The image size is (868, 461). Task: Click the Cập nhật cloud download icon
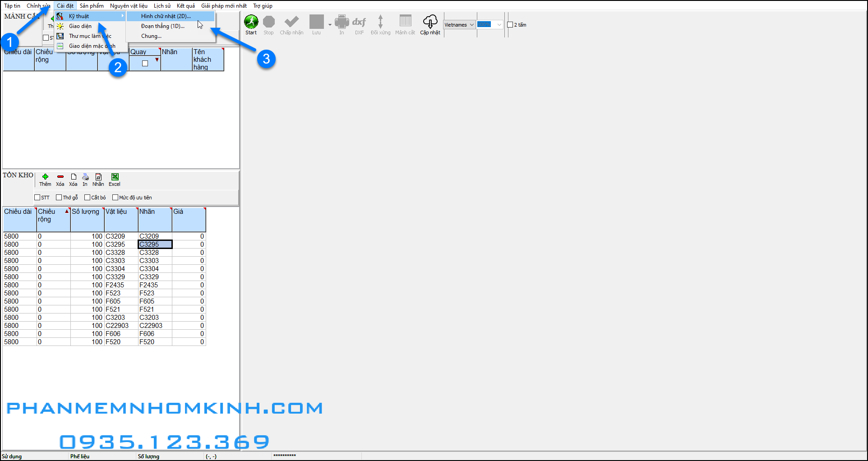(430, 22)
